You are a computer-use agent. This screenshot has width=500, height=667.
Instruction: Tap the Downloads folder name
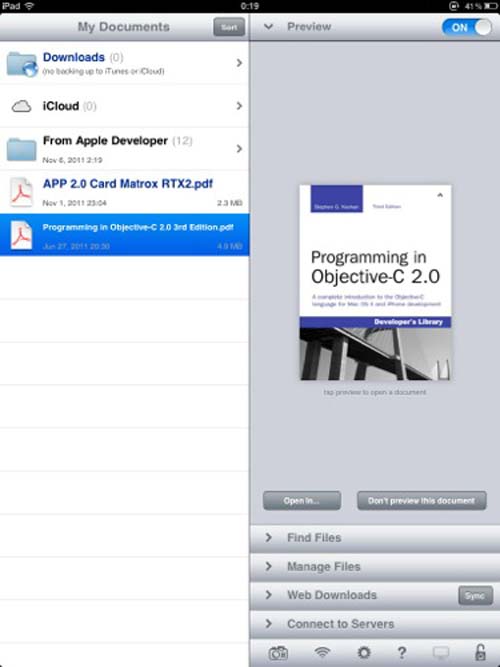tap(74, 57)
